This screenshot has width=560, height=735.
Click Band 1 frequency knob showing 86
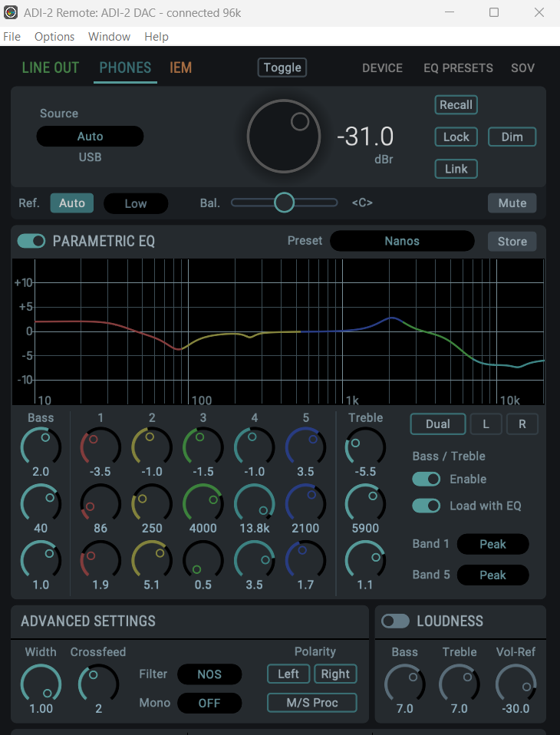[100, 503]
